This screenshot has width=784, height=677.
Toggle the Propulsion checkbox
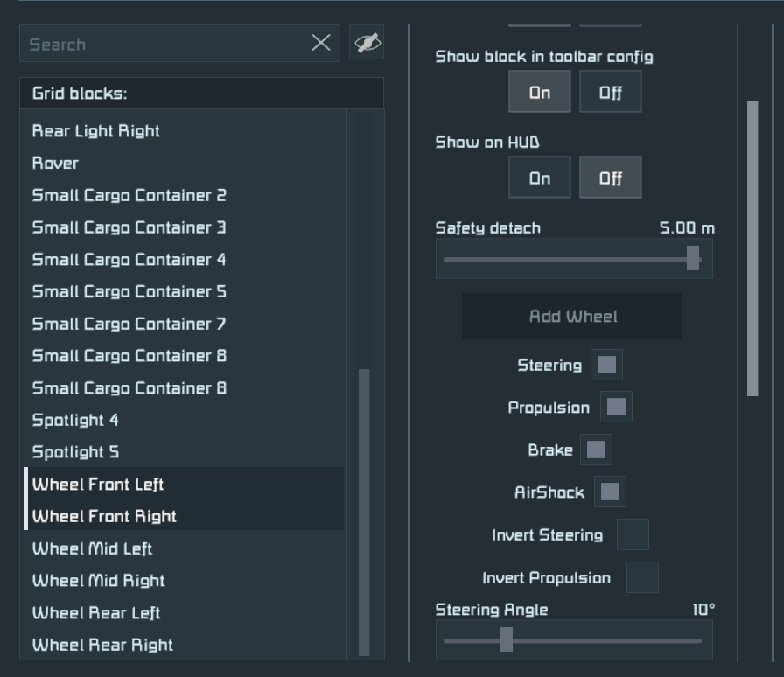pyautogui.click(x=616, y=407)
